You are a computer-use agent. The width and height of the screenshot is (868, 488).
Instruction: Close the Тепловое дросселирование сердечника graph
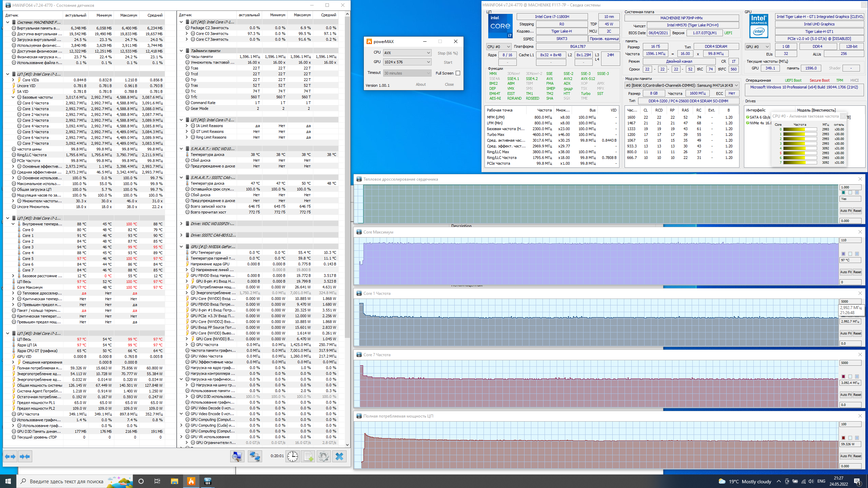[x=860, y=179]
